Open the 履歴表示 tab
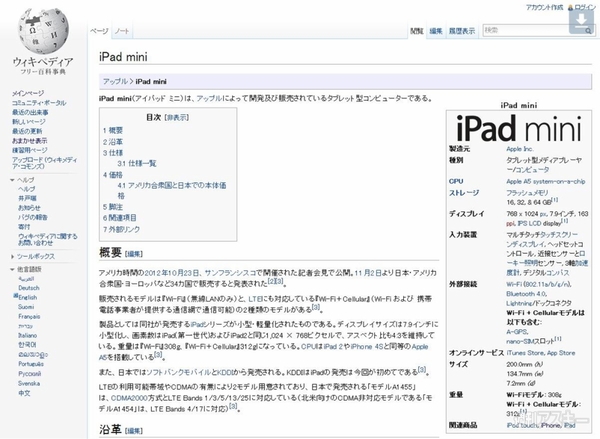Image resolution: width=600 pixels, height=439 pixels. coord(462,31)
